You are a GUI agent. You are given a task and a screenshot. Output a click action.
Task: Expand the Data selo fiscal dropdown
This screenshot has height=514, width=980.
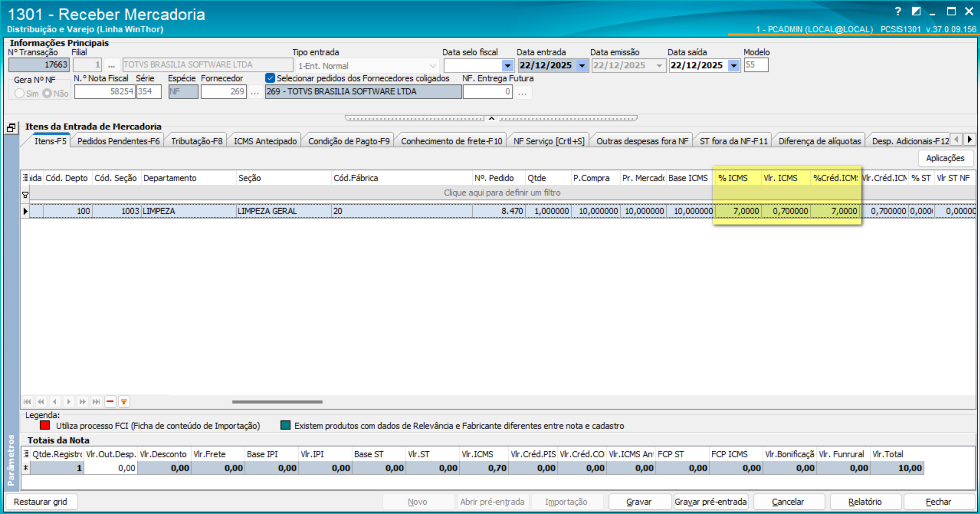point(507,65)
